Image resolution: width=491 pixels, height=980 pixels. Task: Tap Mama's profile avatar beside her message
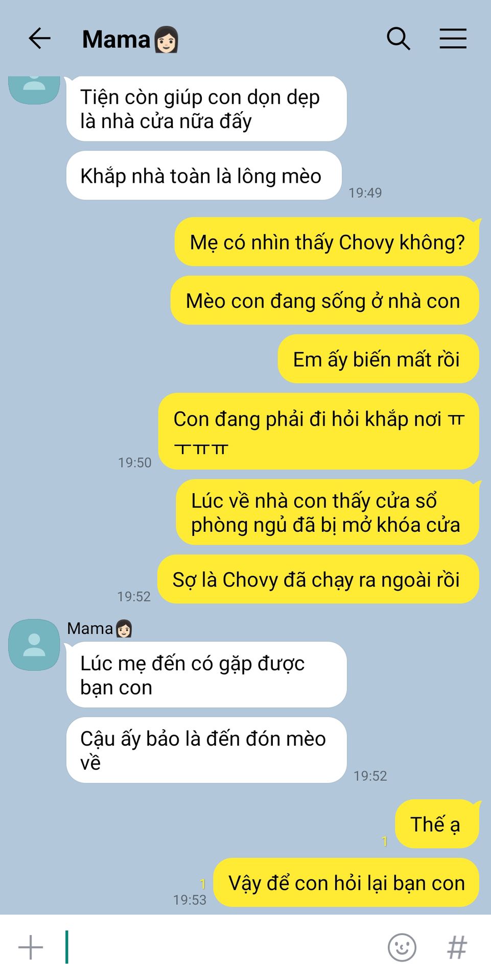(x=34, y=645)
